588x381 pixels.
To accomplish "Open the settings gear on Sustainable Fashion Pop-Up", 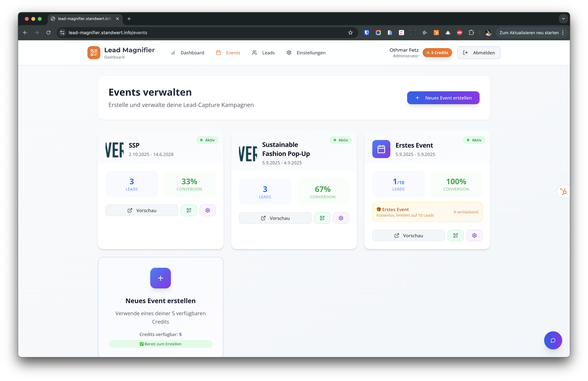I will tap(341, 218).
